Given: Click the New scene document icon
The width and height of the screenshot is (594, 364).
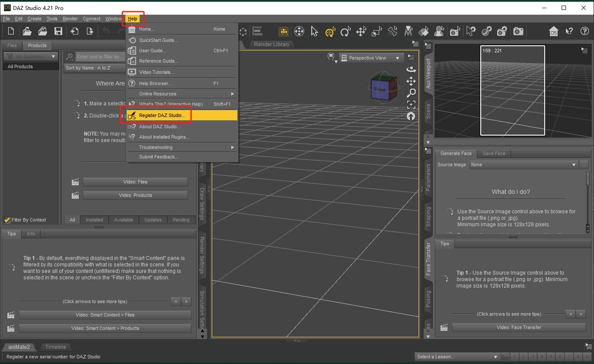Looking at the screenshot, I should click(x=11, y=31).
